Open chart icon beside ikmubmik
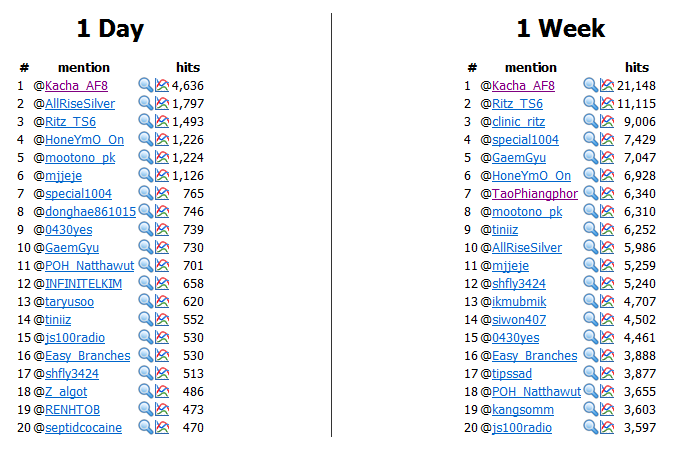 607,301
